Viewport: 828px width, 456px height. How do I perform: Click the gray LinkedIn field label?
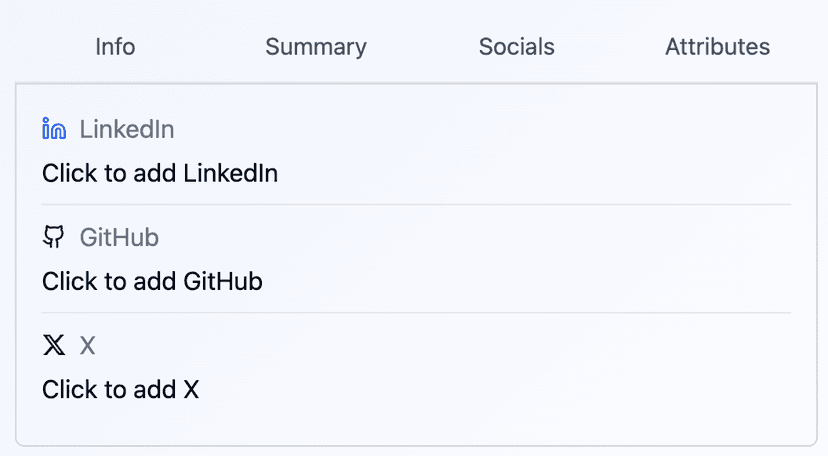pyautogui.click(x=127, y=129)
